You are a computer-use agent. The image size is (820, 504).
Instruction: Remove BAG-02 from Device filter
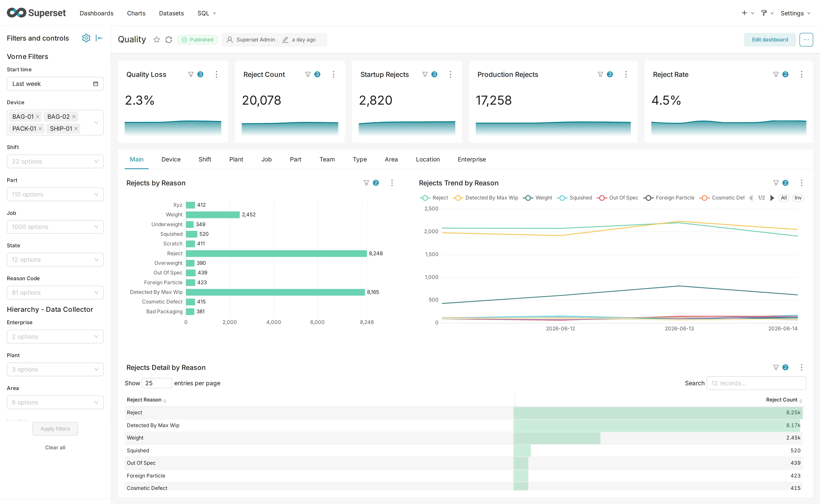74,117
